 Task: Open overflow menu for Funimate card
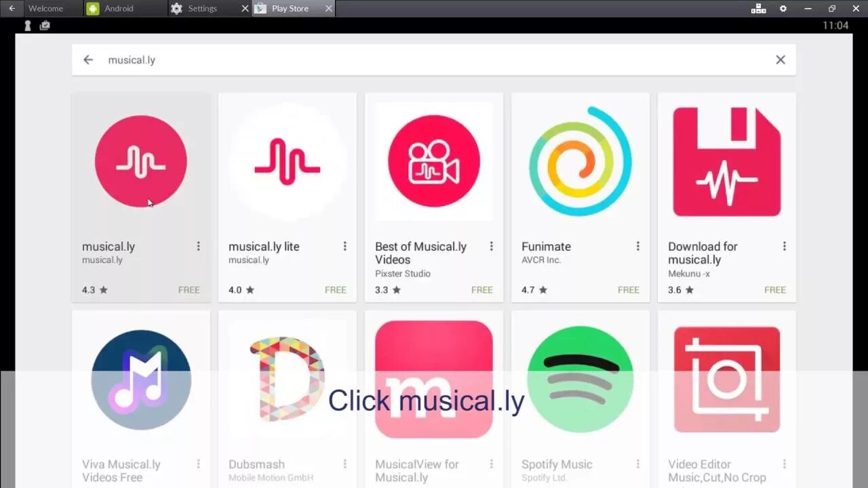point(637,246)
